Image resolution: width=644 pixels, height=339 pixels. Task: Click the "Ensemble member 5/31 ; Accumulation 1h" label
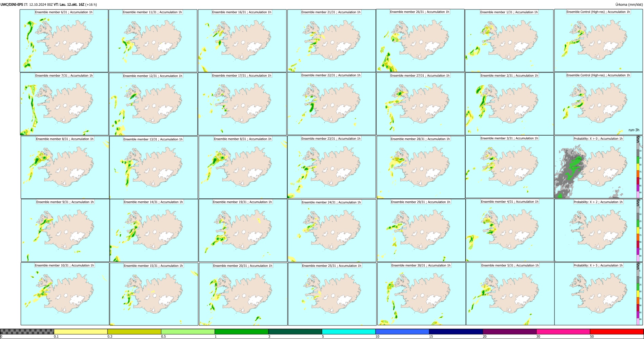coord(510,265)
